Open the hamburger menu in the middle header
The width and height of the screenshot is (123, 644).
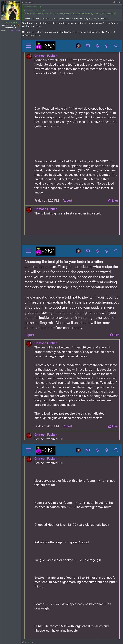tap(29, 251)
